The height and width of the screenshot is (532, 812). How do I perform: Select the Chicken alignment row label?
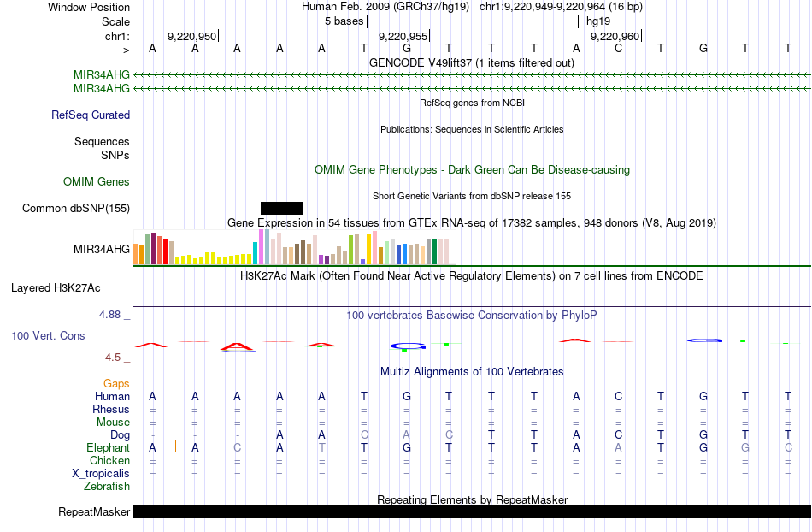109,460
